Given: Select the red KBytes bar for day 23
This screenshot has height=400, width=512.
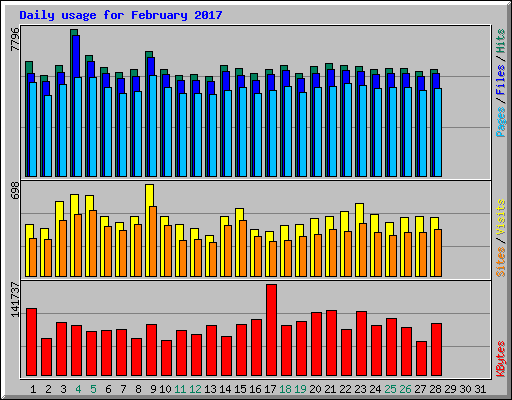Looking at the screenshot, I should pos(361,344).
